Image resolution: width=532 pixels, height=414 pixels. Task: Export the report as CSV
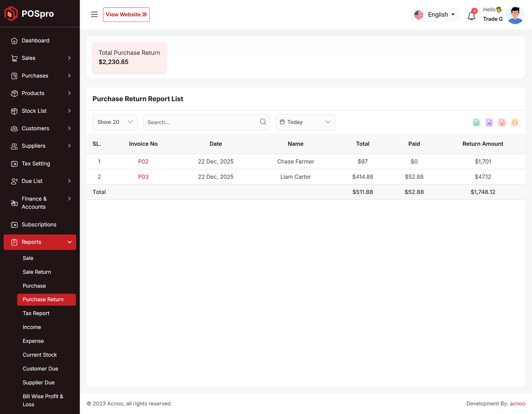click(476, 122)
